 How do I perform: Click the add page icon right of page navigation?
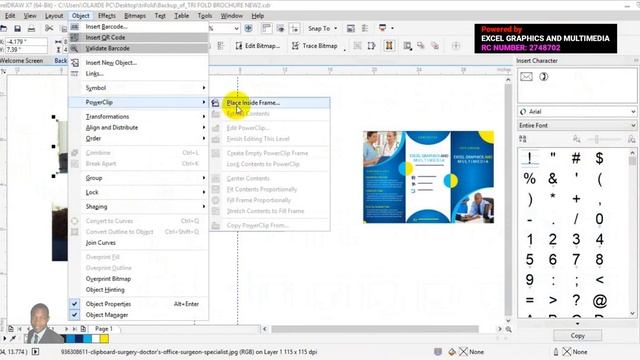click(x=83, y=329)
